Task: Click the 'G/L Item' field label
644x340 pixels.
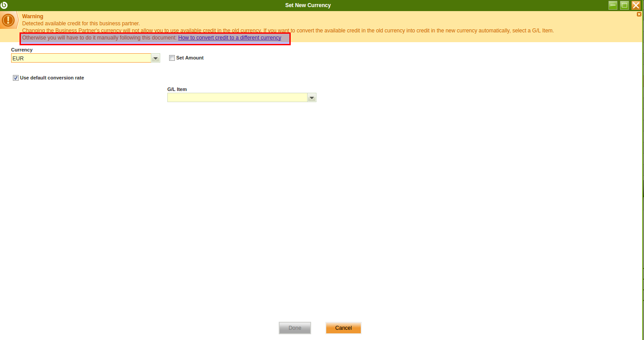Action: [177, 89]
